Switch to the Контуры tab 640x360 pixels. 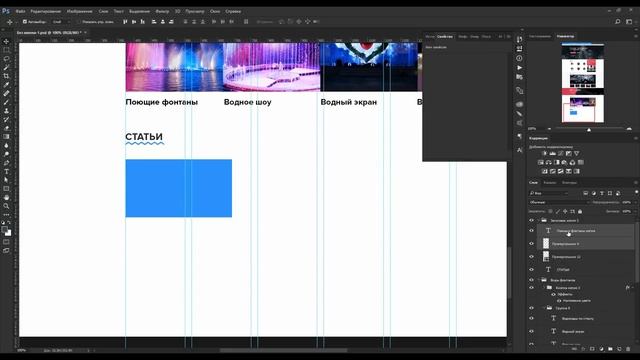(569, 183)
